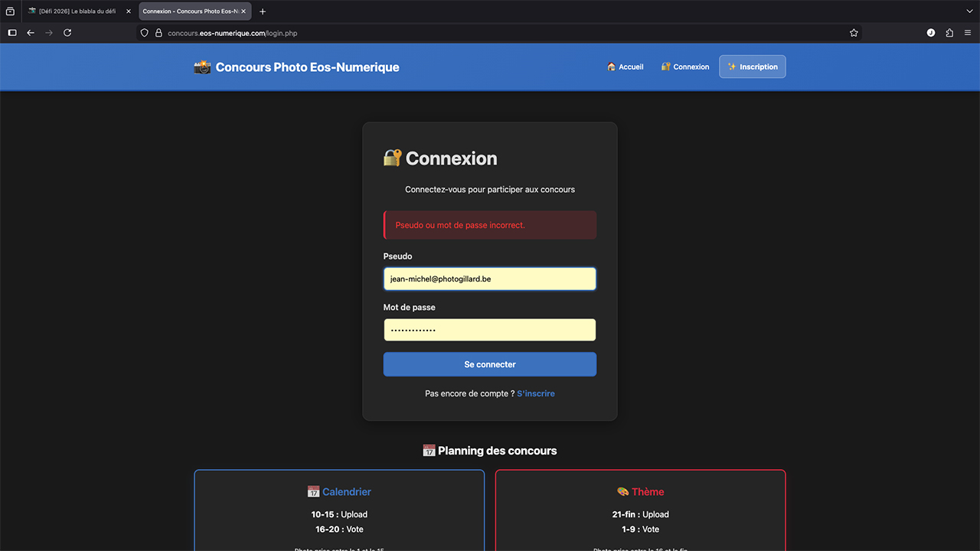
Task: Click the Mot de passe field
Action: (490, 330)
